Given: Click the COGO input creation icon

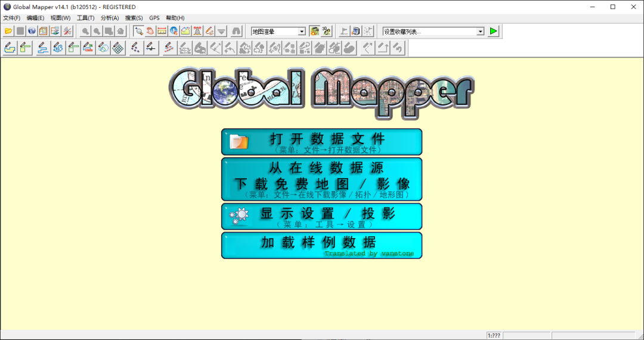Looking at the screenshot, I should pyautogui.click(x=88, y=48).
